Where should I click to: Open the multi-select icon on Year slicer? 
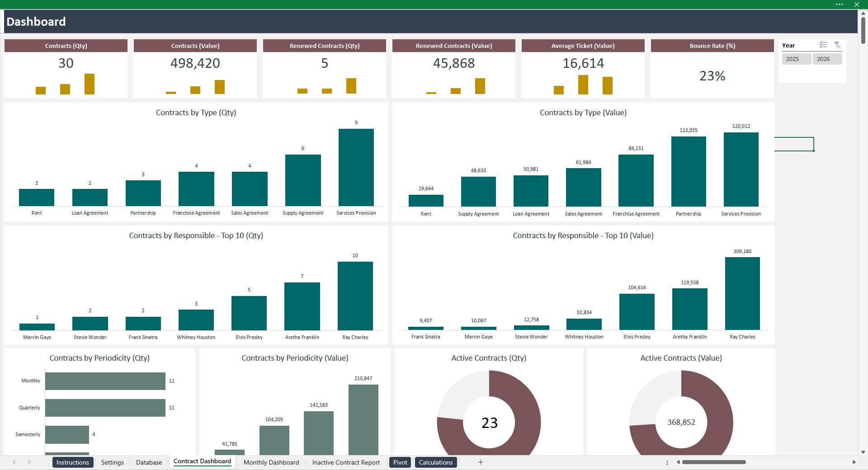coord(824,45)
